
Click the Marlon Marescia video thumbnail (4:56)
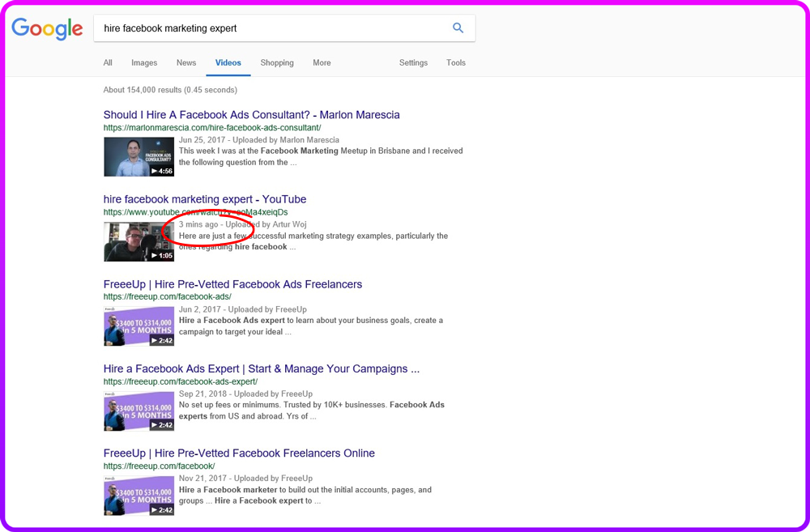(139, 156)
